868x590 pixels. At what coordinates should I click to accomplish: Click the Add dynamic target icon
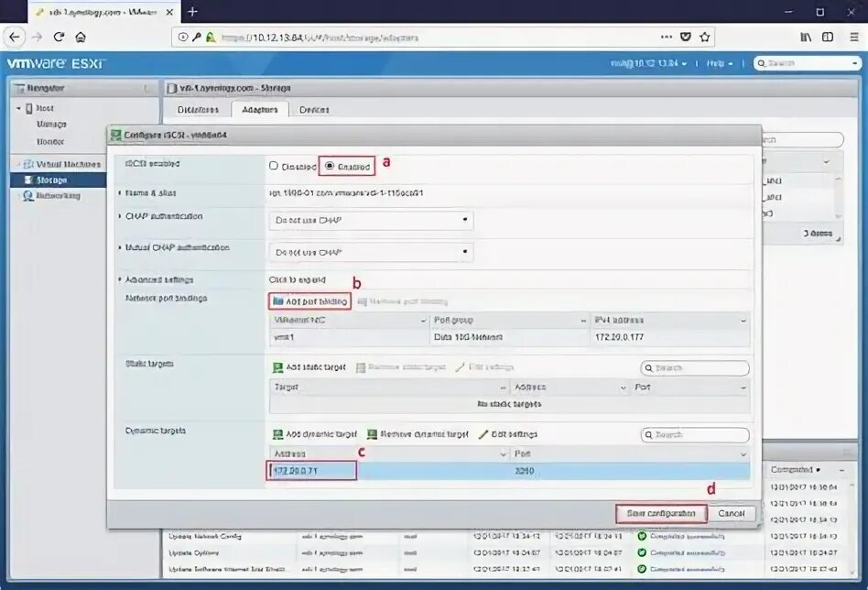point(278,434)
